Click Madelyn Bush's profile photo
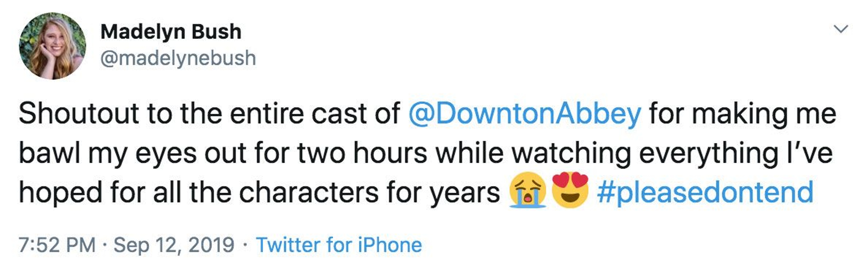Image resolution: width=868 pixels, height=263 pixels. [53, 46]
